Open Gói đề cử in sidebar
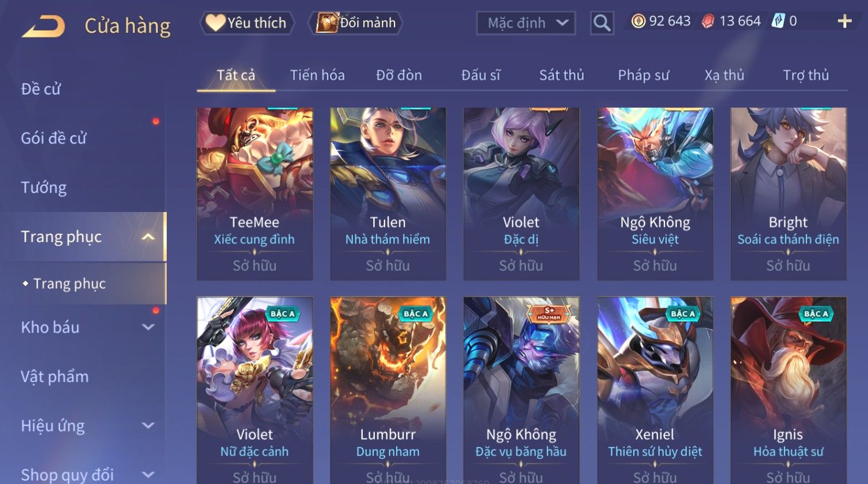 point(54,138)
